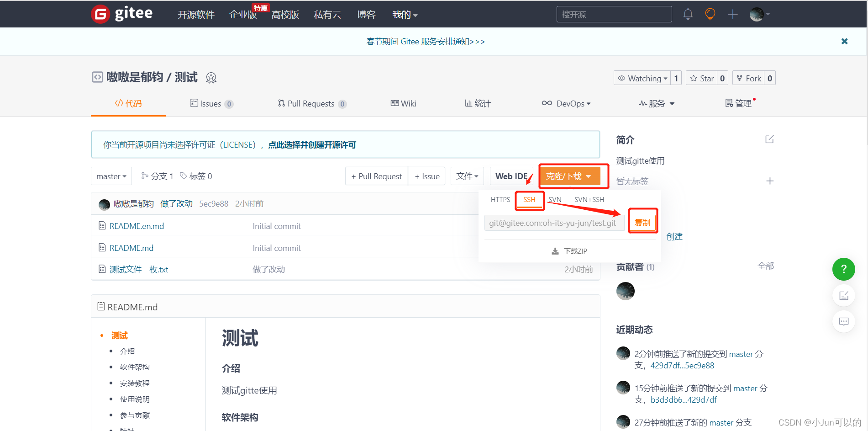The width and height of the screenshot is (868, 431).
Task: Select the SVN clone option
Action: (555, 199)
